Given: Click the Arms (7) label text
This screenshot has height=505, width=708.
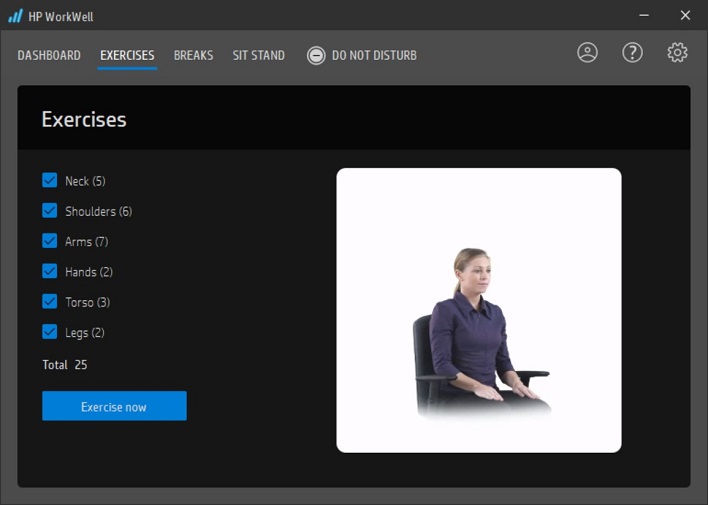Looking at the screenshot, I should click(87, 242).
